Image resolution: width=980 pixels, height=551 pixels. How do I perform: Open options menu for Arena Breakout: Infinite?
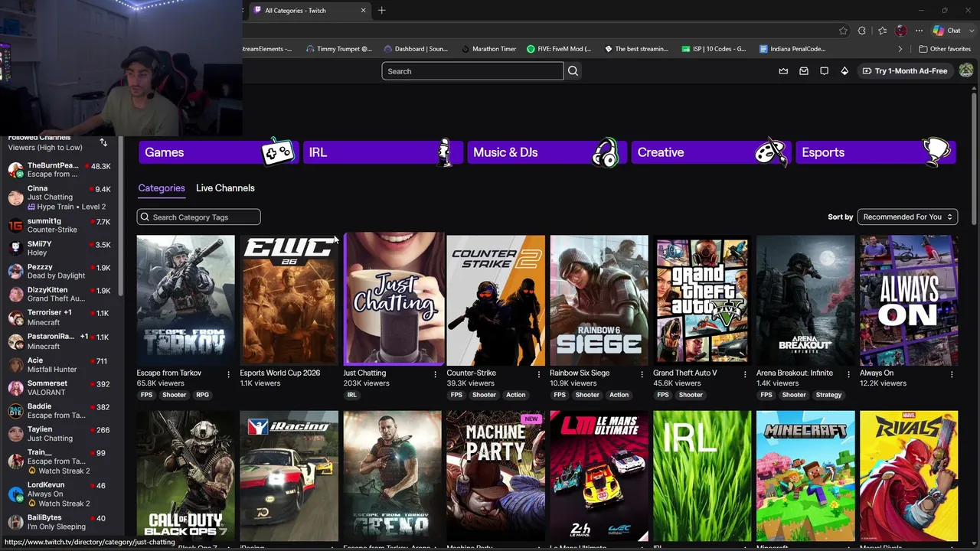848,374
